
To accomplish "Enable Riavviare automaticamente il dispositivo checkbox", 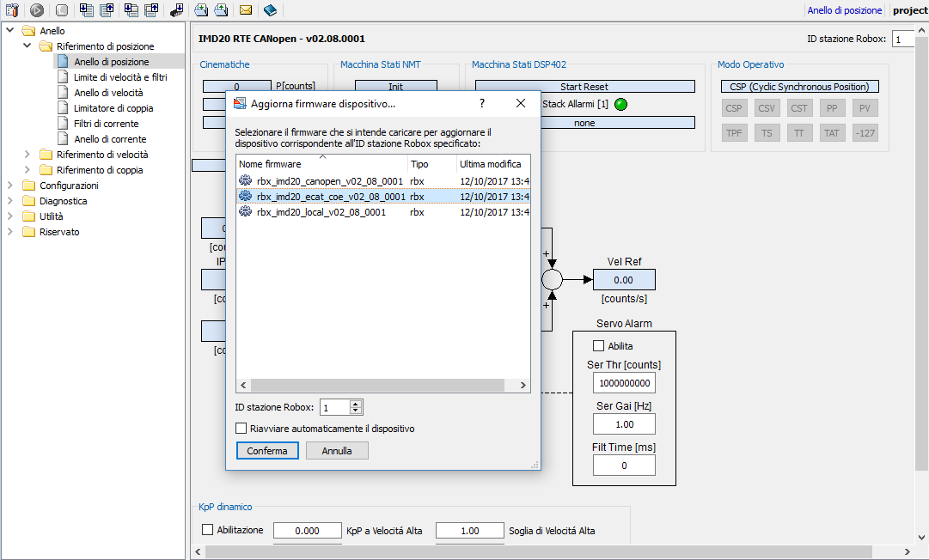I will pos(241,428).
